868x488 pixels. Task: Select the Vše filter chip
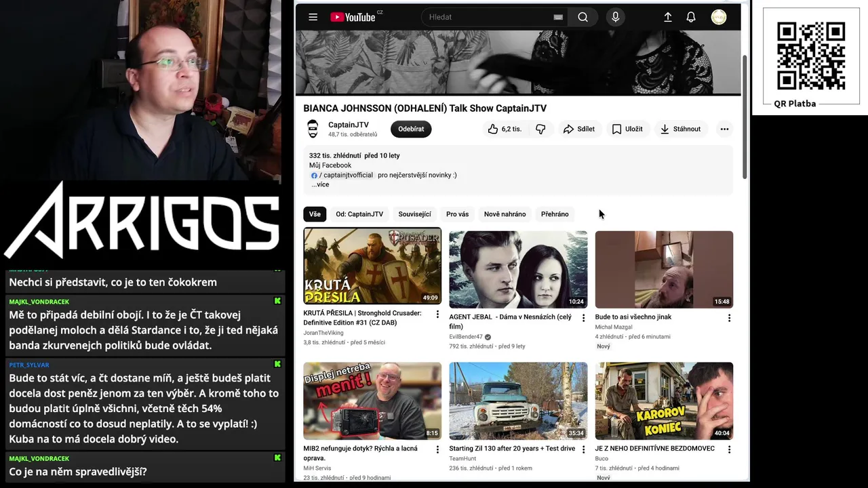pos(315,214)
